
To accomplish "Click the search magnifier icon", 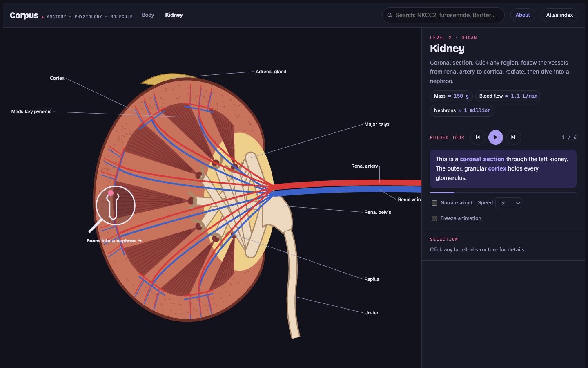I will pyautogui.click(x=390, y=15).
